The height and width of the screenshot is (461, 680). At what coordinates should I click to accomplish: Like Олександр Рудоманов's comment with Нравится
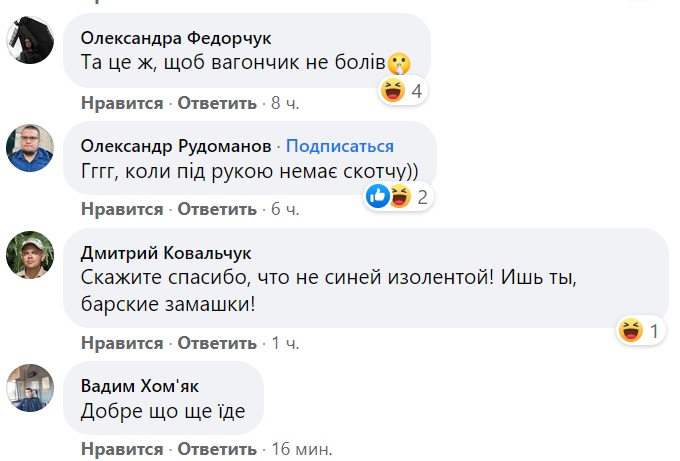point(122,209)
